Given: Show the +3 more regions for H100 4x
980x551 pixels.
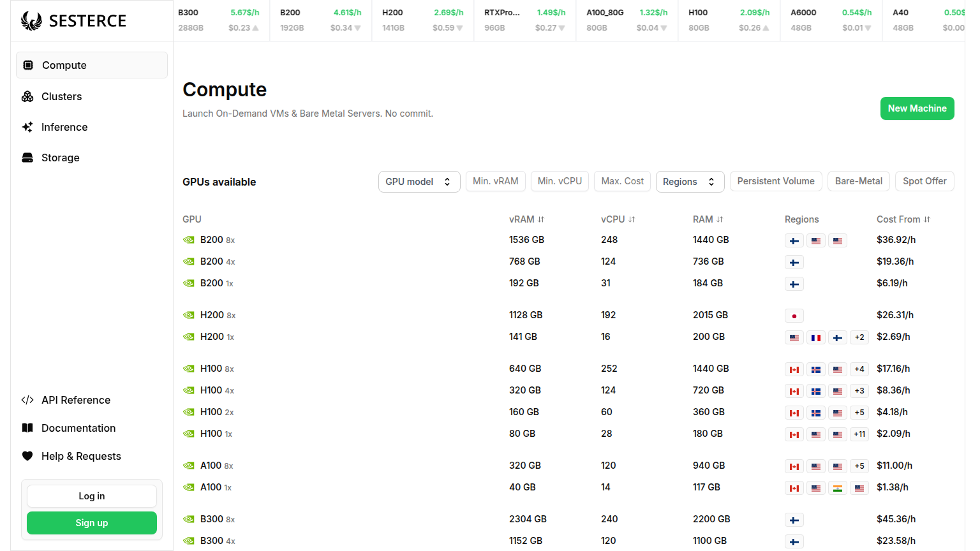Looking at the screenshot, I should point(859,391).
